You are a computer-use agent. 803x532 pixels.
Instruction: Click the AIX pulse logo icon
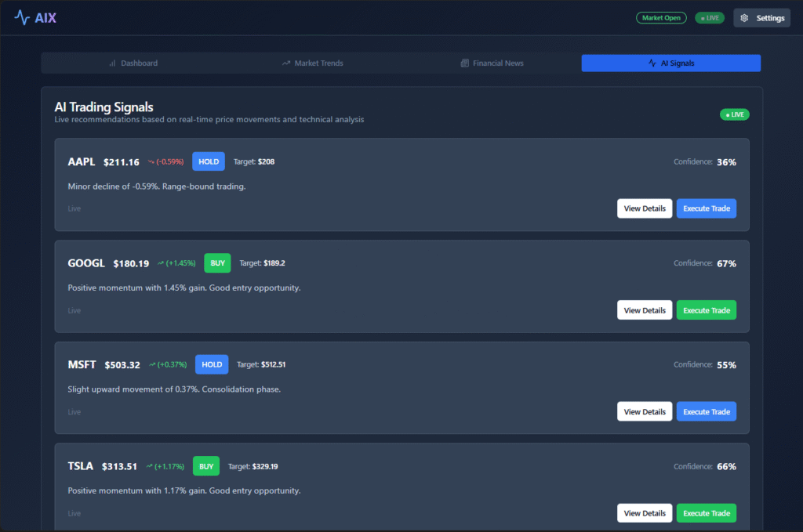(22, 17)
